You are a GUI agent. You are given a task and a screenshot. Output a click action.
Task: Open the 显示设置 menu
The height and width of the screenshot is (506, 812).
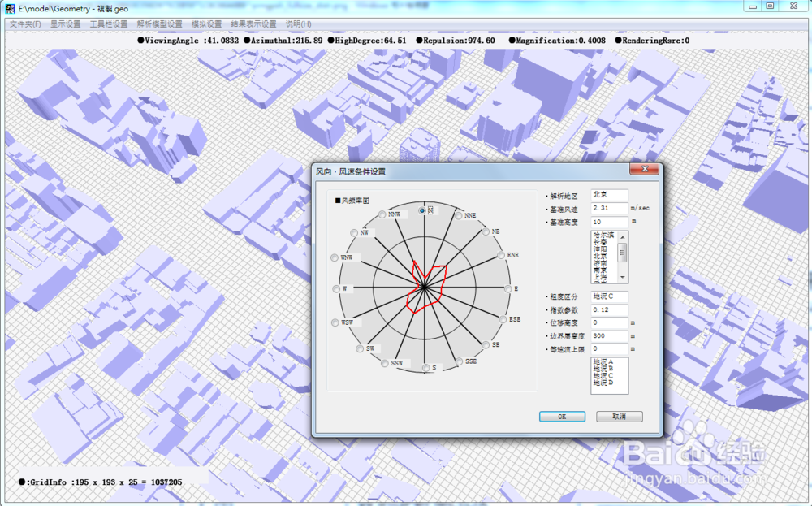pyautogui.click(x=65, y=24)
